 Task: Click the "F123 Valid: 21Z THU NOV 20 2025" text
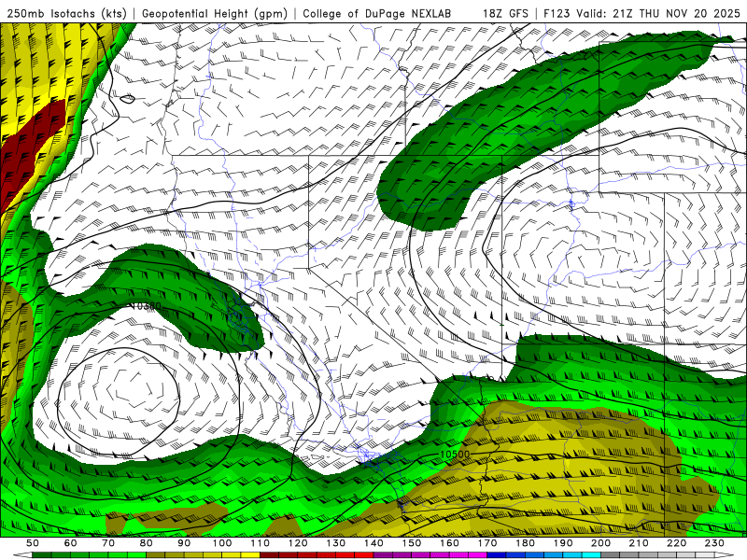pos(641,14)
